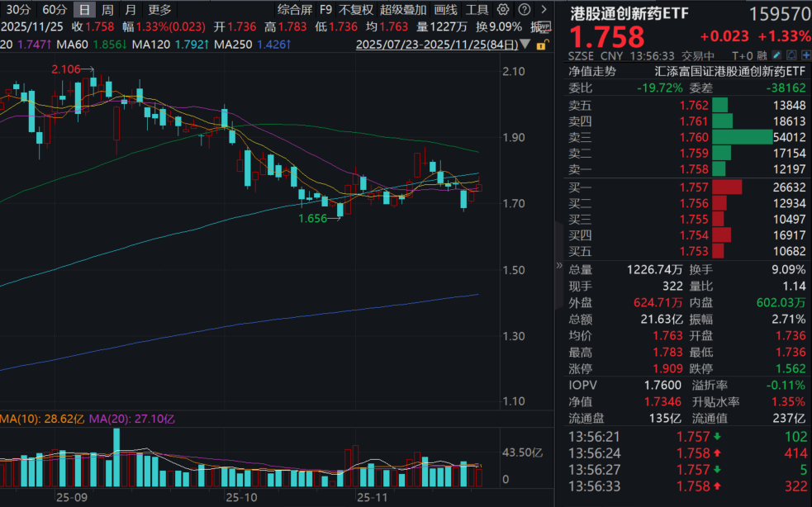Image resolution: width=812 pixels, height=507 pixels.
Task: Toggle 不复权 price adjustment mode
Action: pyautogui.click(x=355, y=10)
